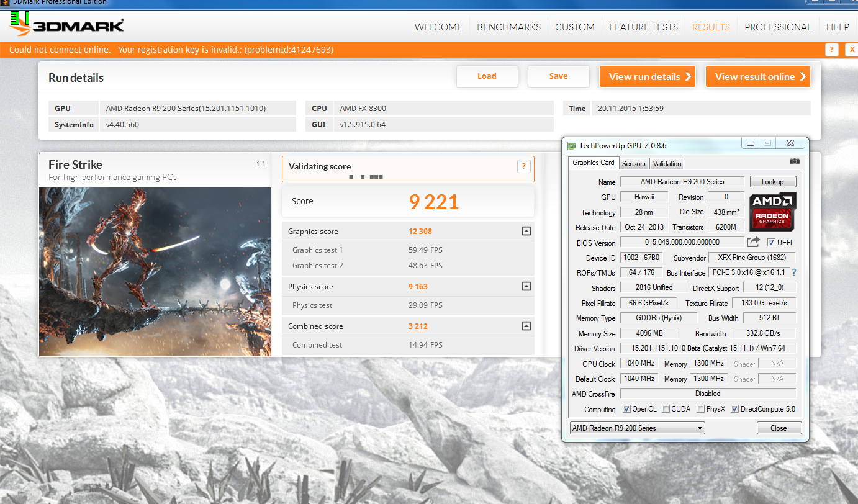Click the AMD CrossFire value Disabled
The width and height of the screenshot is (858, 504).
(708, 394)
